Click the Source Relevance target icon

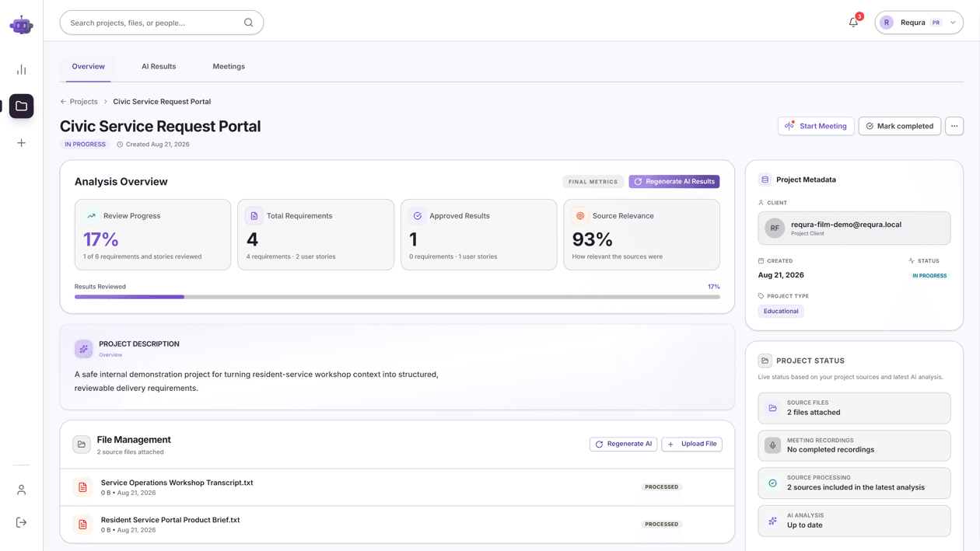point(580,216)
